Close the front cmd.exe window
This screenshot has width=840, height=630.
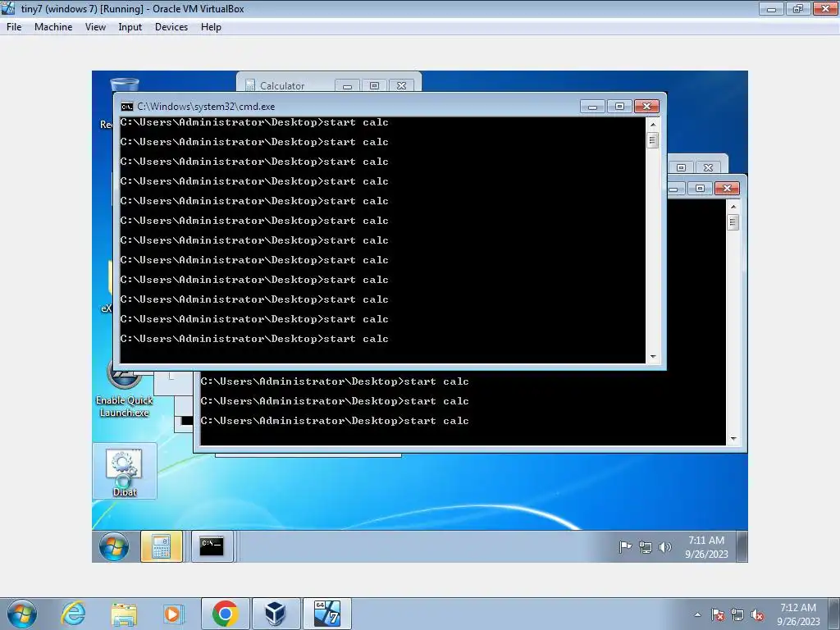pos(646,107)
